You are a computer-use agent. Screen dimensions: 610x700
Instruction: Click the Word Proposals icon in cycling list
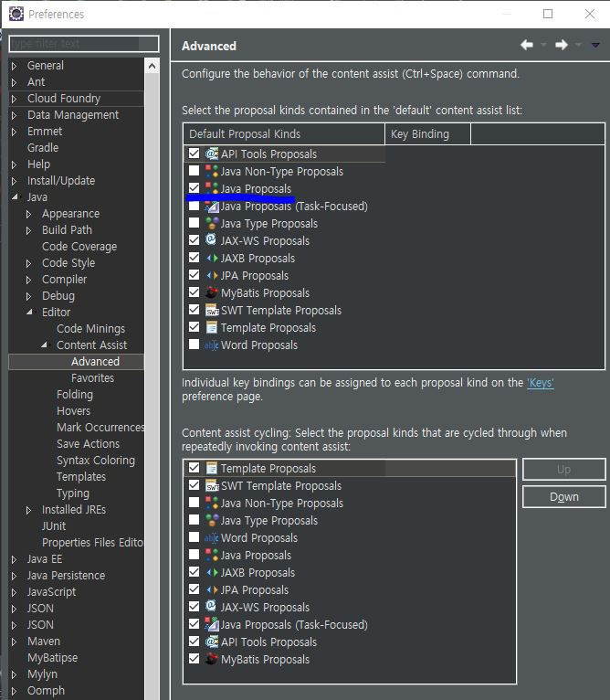click(212, 538)
